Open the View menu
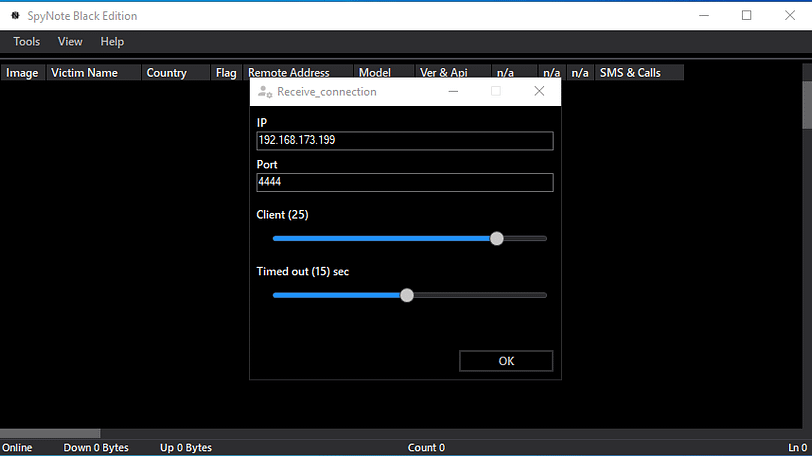Image resolution: width=812 pixels, height=456 pixels. click(70, 42)
